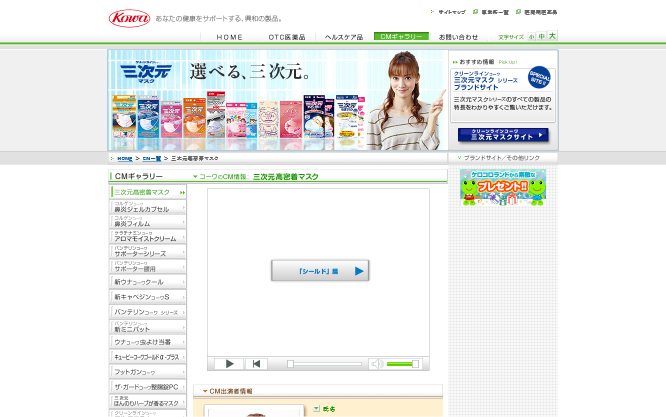Viewport: 666px width, 417px height.
Task: Select キューピーコーワゴールドα-プラス in the sidebar
Action: (x=148, y=357)
